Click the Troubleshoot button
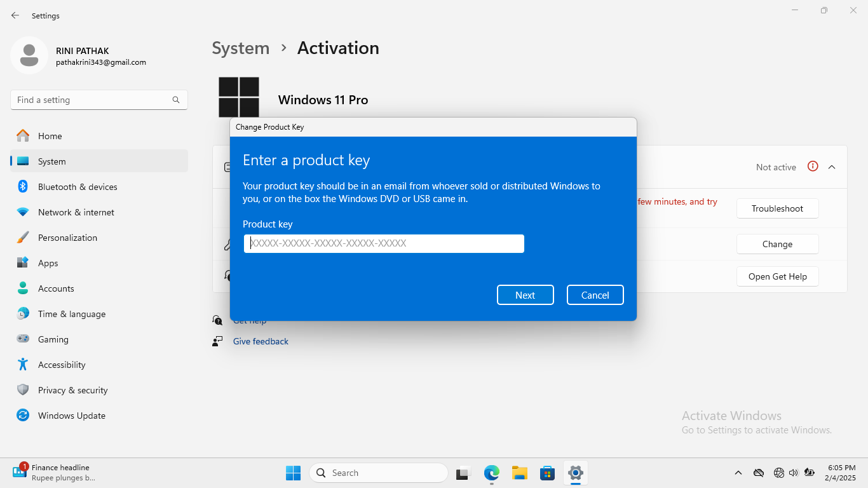 778,208
